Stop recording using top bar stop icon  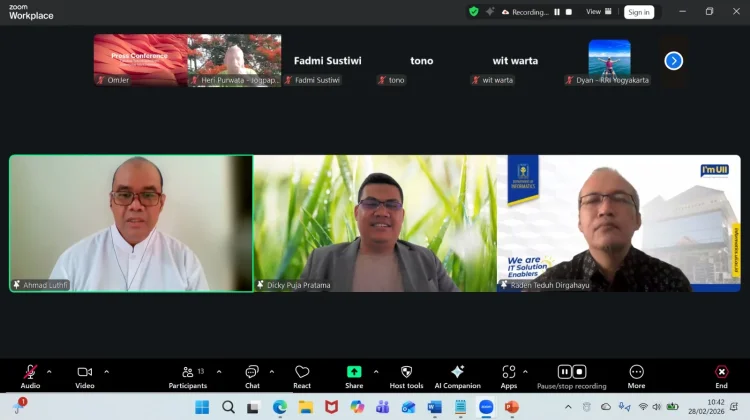tap(569, 12)
